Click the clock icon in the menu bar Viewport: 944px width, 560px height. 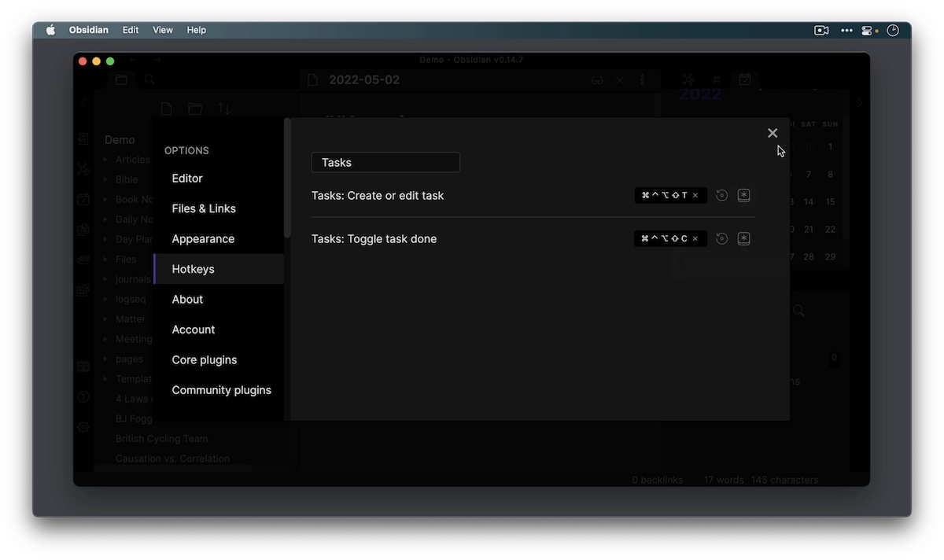pyautogui.click(x=893, y=30)
